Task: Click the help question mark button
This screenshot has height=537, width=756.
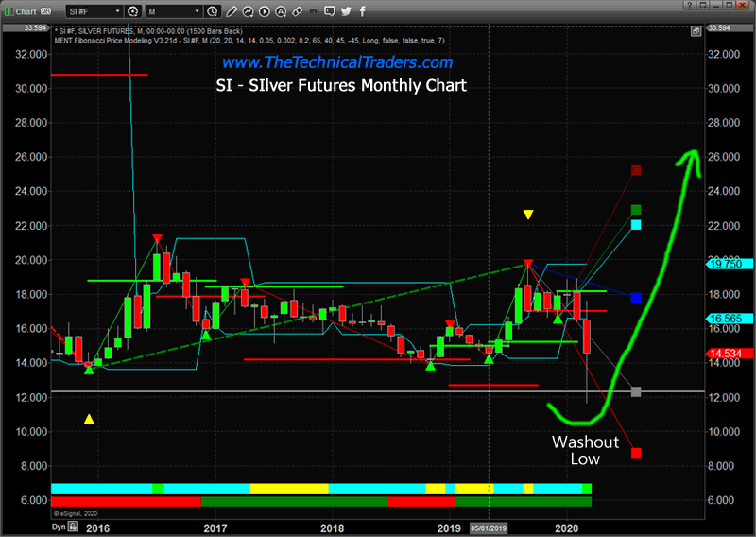Action: coord(690,5)
